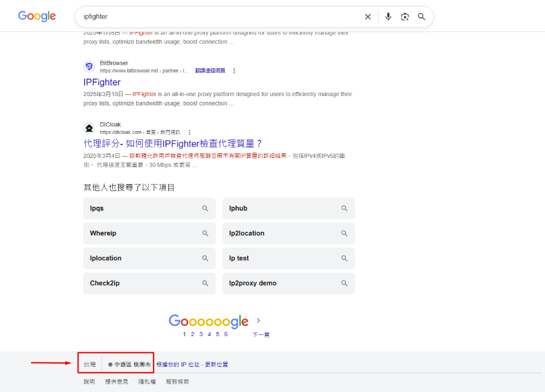Click magnifier icon in Ip2location suggestion

345,234
